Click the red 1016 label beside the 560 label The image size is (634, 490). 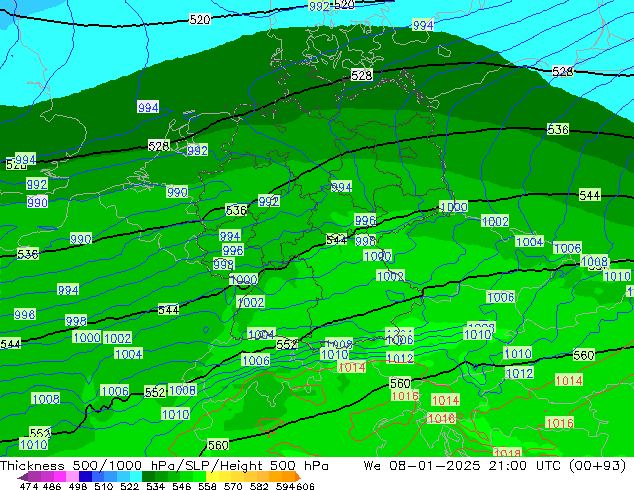[x=405, y=395]
